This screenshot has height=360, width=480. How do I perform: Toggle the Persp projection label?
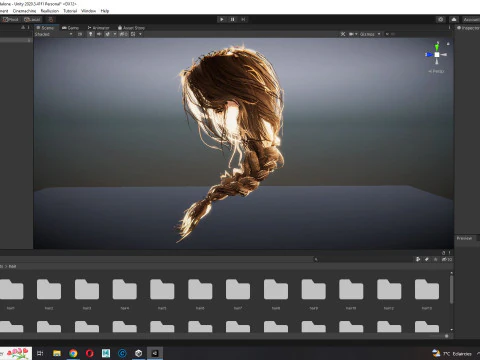coord(436,71)
